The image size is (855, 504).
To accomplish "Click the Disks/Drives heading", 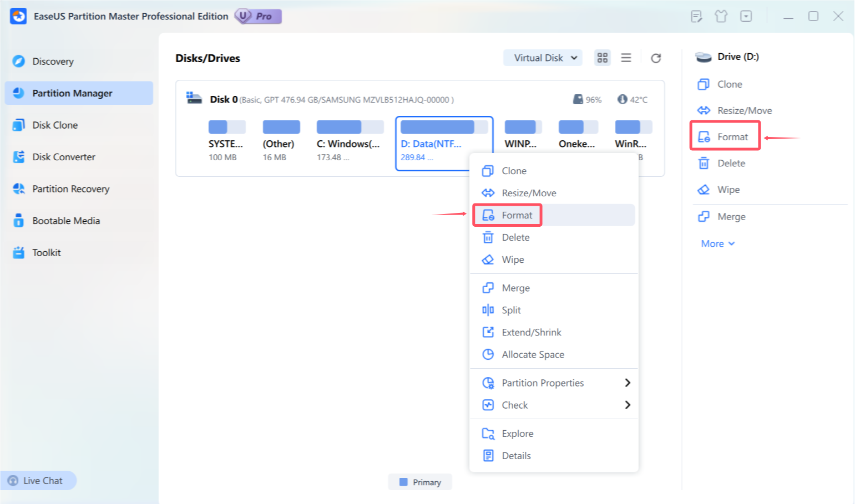I will click(208, 58).
